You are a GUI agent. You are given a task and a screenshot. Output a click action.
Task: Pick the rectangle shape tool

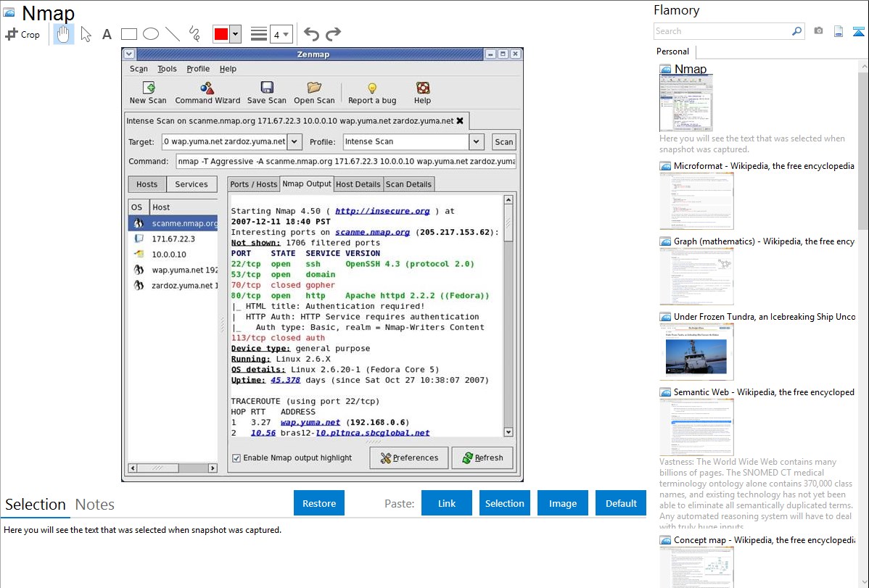click(128, 34)
